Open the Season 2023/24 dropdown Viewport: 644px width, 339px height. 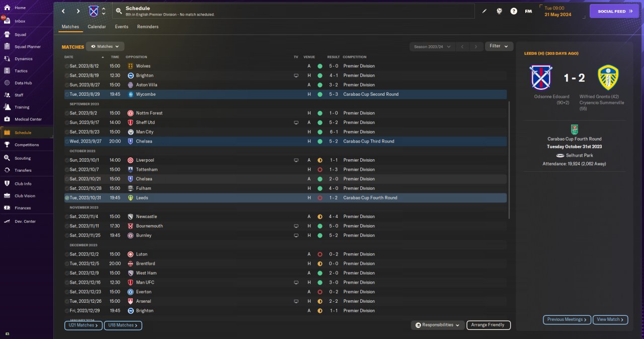pos(433,46)
